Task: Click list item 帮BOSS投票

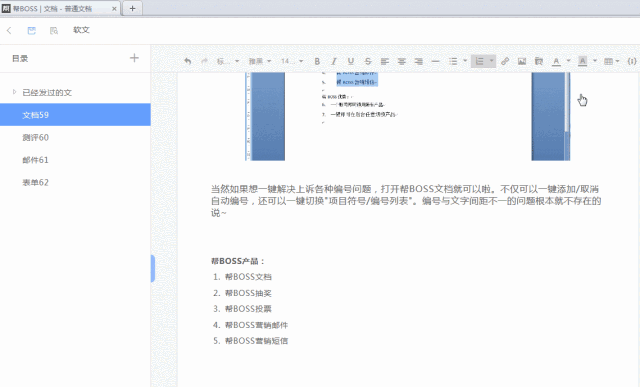Action: point(248,309)
